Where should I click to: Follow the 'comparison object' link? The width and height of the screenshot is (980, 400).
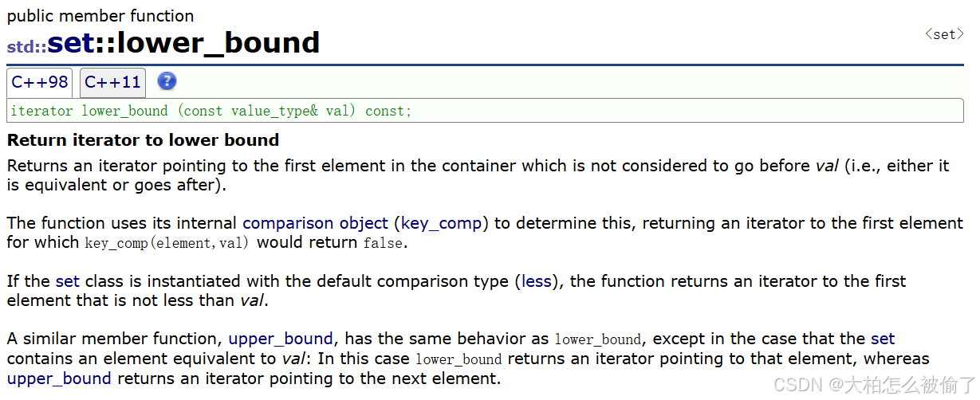tap(315, 223)
